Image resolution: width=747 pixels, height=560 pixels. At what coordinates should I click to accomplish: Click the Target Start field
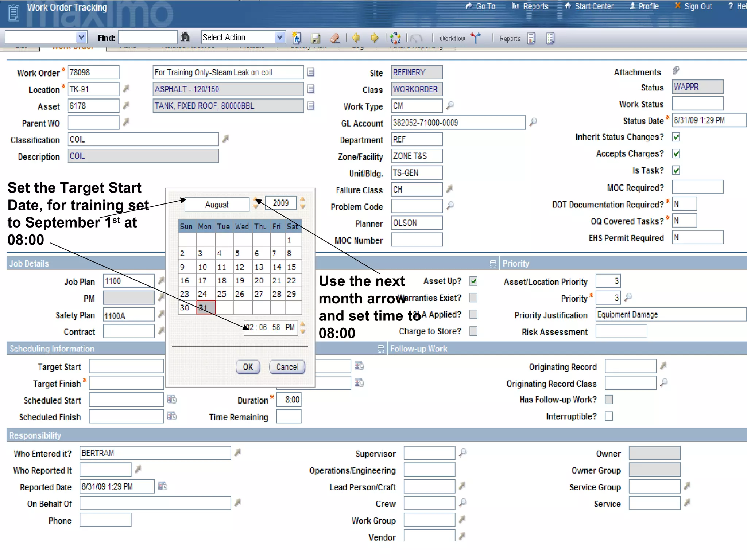126,366
